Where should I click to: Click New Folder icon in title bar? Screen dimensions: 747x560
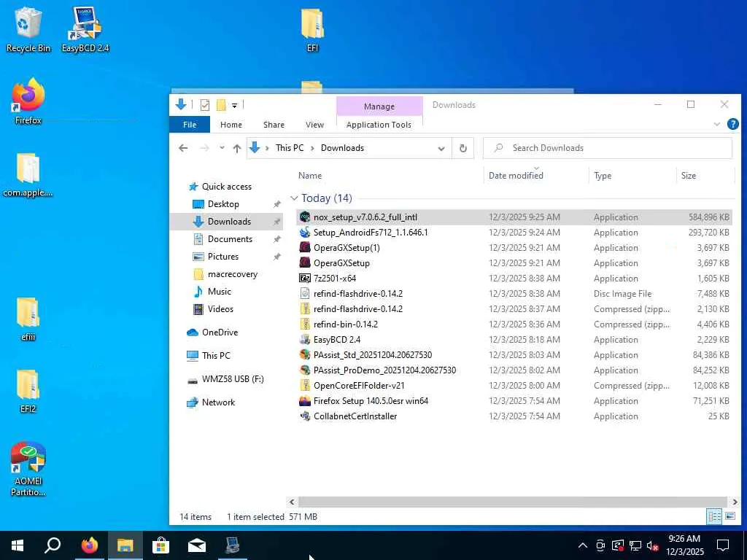coord(221,105)
